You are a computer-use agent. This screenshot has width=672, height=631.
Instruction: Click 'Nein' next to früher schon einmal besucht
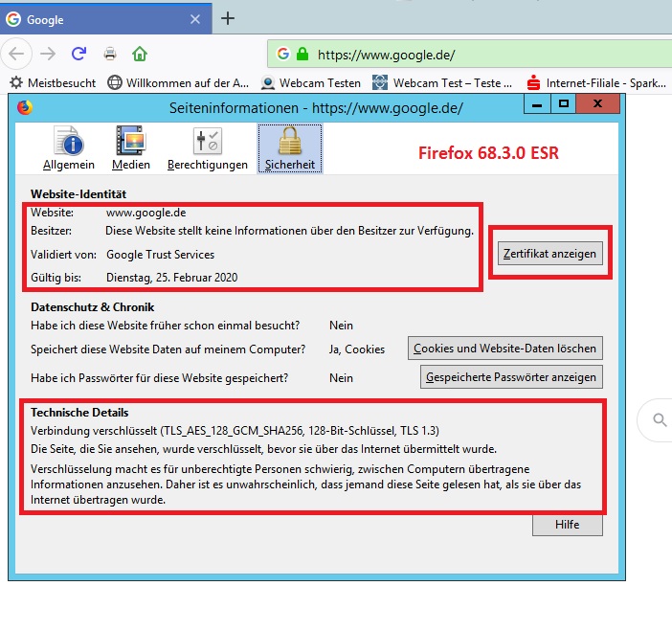(341, 326)
